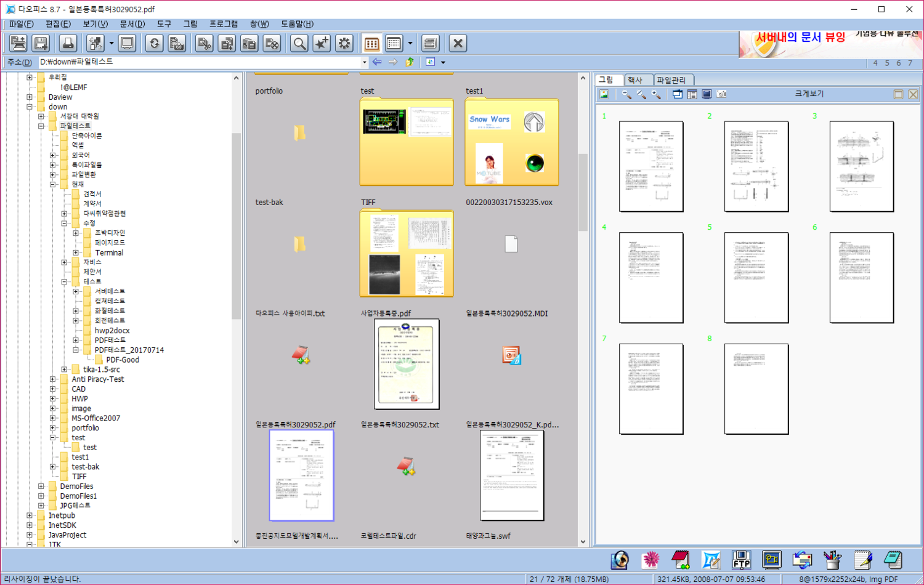Viewport: 924px width, 585px height.
Task: Click the delete file toolbar icon
Action: pyautogui.click(x=272, y=43)
